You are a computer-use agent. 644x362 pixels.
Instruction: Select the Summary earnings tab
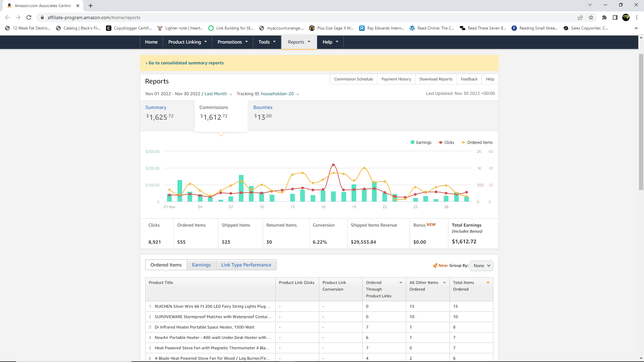(167, 116)
